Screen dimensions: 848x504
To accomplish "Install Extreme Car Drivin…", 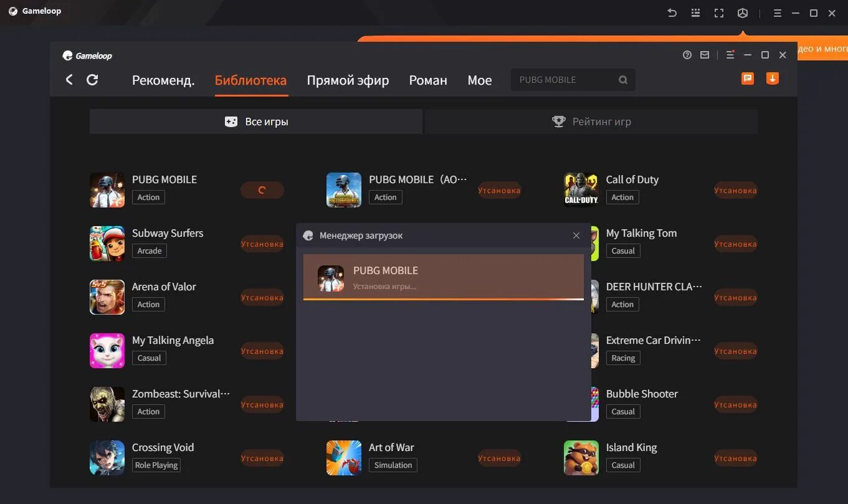I will coord(736,351).
